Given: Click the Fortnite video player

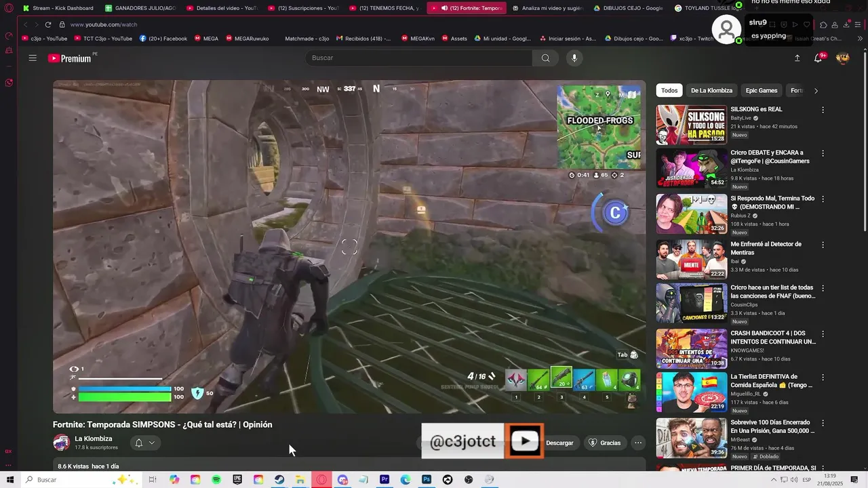Looking at the screenshot, I should [x=349, y=247].
